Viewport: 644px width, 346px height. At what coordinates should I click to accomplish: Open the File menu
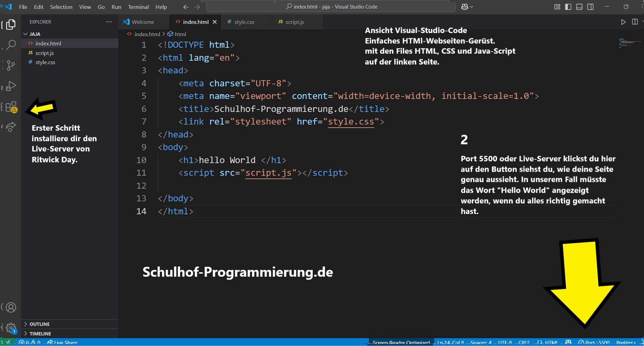(23, 7)
